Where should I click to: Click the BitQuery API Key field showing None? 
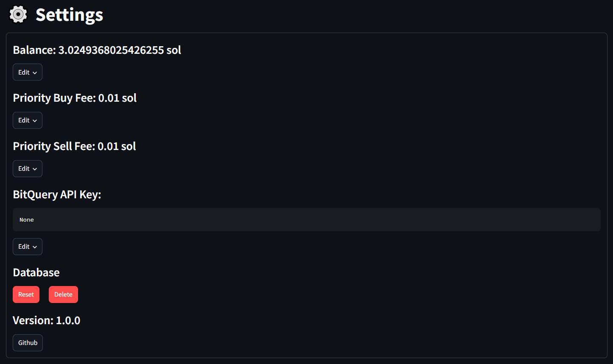pos(306,220)
